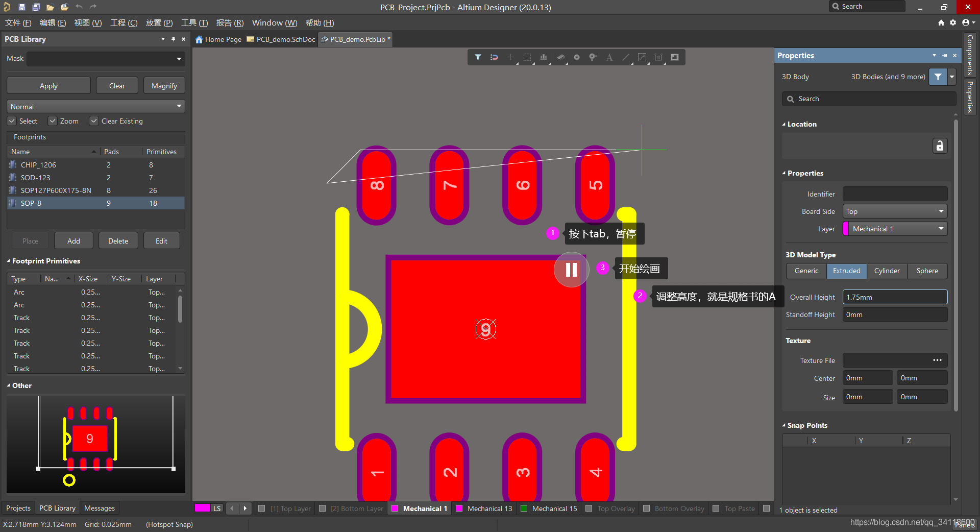This screenshot has width=980, height=532.
Task: Click the Add footprint button
Action: [x=73, y=241]
